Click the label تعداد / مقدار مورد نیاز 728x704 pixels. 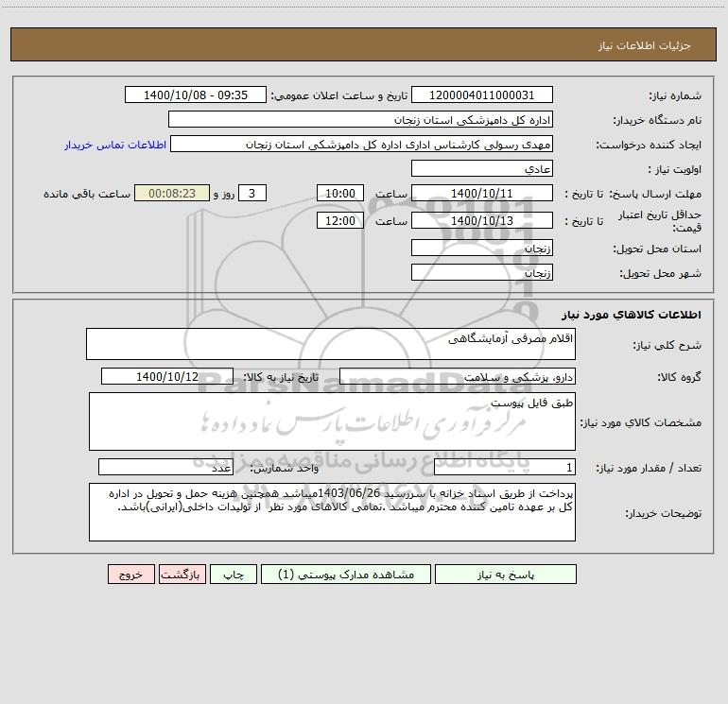(x=649, y=468)
